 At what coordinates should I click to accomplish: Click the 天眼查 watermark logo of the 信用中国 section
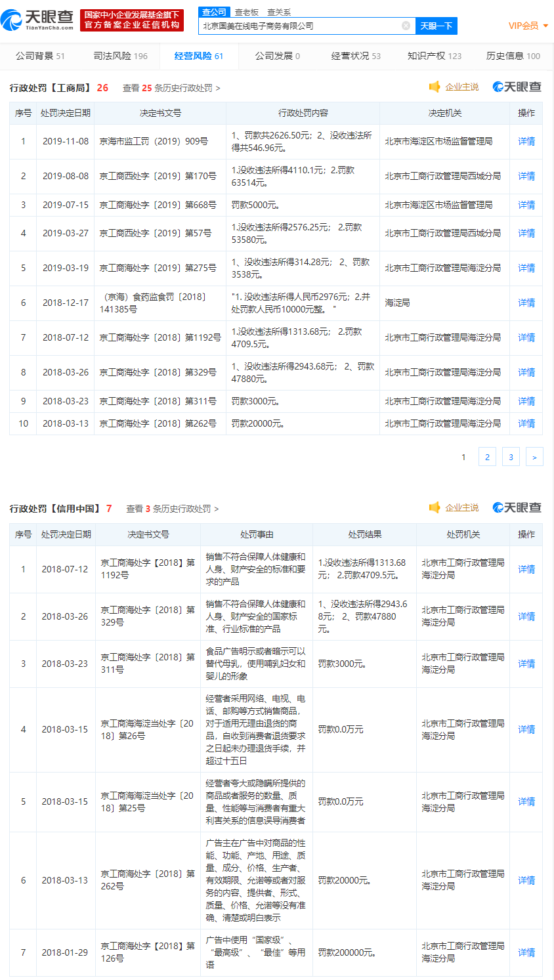(x=517, y=507)
